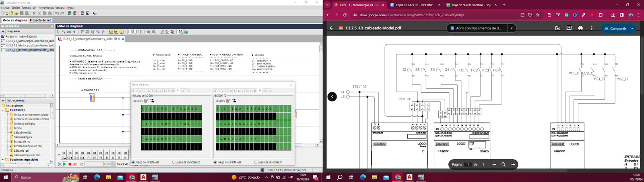Open the 'Abrir con' dropdown arrow
Viewport: 644px width, 182px height.
(512, 28)
